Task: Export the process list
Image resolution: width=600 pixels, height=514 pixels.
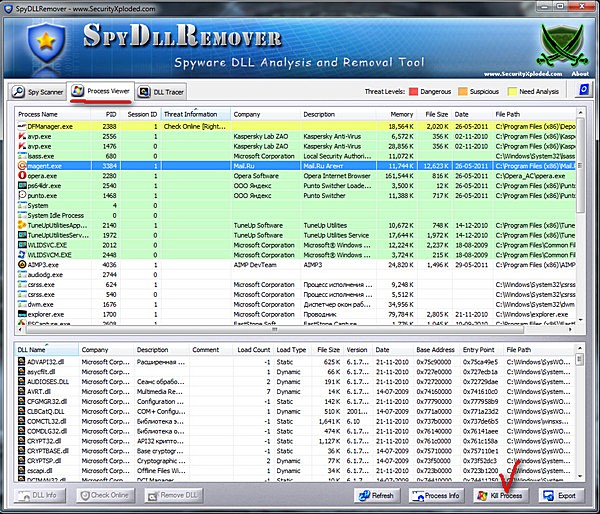Action: click(558, 495)
